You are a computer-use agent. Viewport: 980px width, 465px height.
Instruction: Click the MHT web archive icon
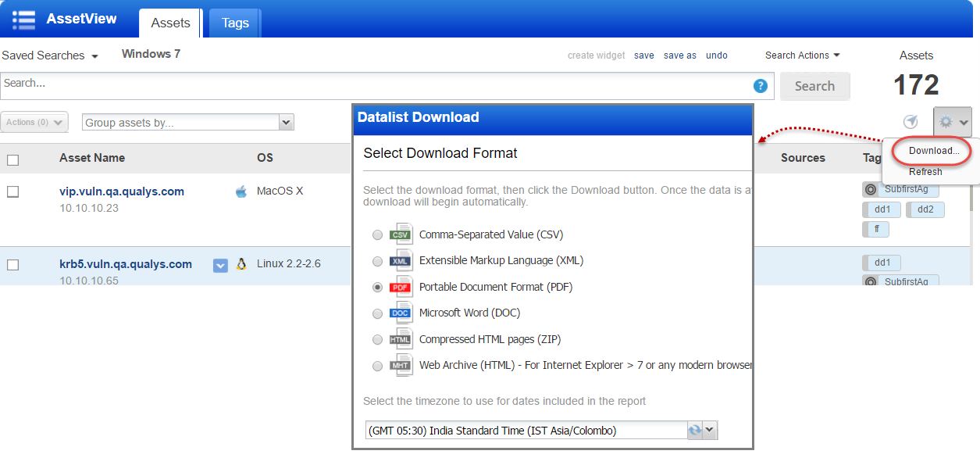(x=401, y=365)
